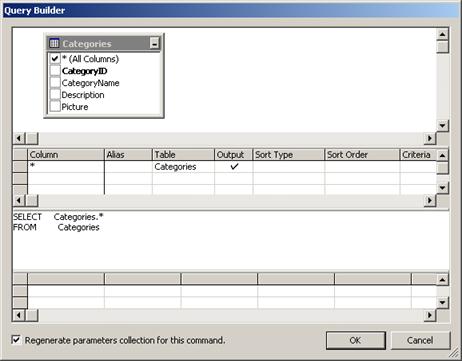This screenshot has width=462, height=361.
Task: Click CategoryName text in table list
Action: [90, 83]
